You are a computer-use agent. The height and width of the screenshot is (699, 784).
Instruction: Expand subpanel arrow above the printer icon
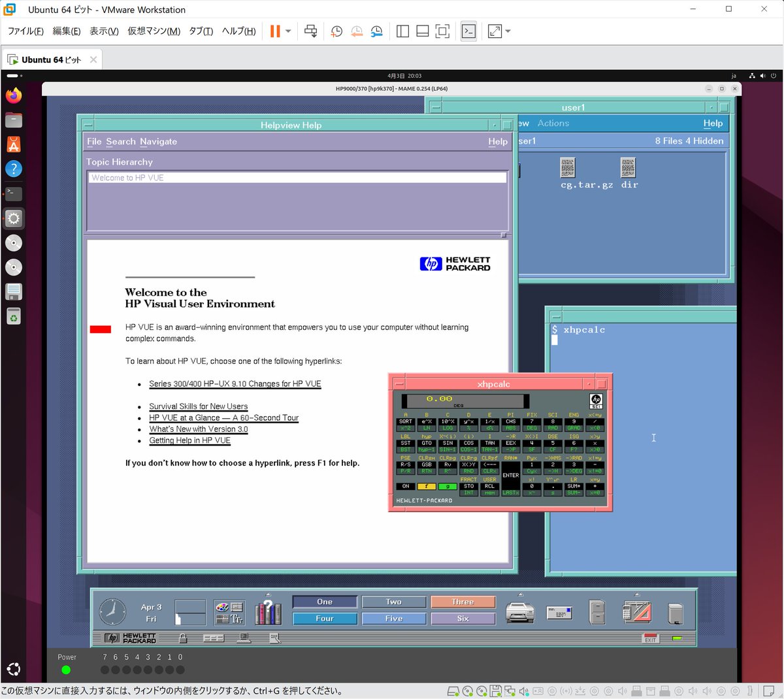coord(521,594)
